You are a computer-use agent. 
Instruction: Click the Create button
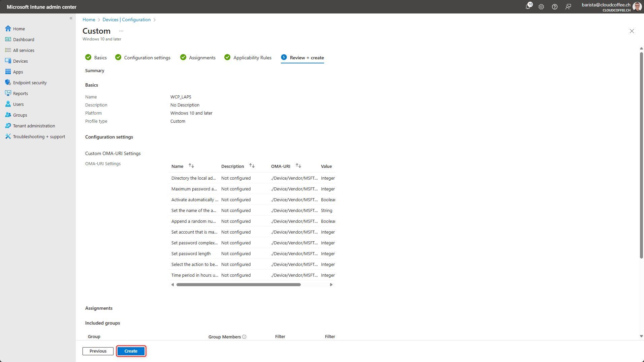pos(131,351)
